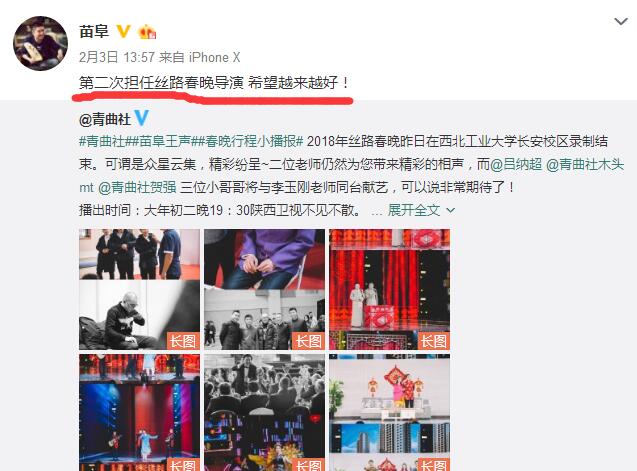Click the crown membership icon
The image size is (637, 471).
[x=147, y=31]
